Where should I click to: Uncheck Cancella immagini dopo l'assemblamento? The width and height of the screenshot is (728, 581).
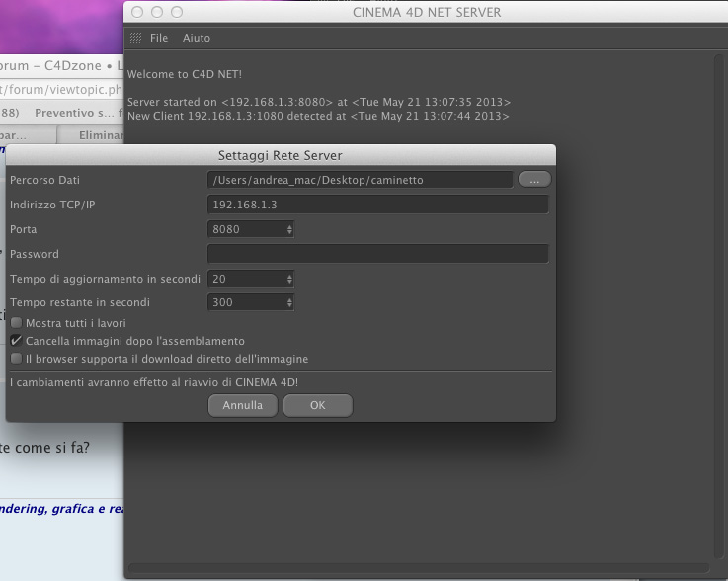click(16, 341)
